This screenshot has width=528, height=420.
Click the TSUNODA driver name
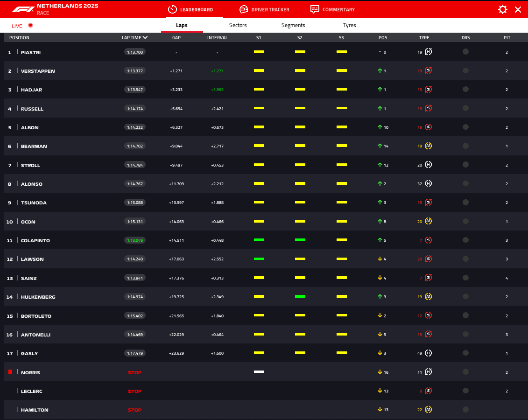point(34,203)
